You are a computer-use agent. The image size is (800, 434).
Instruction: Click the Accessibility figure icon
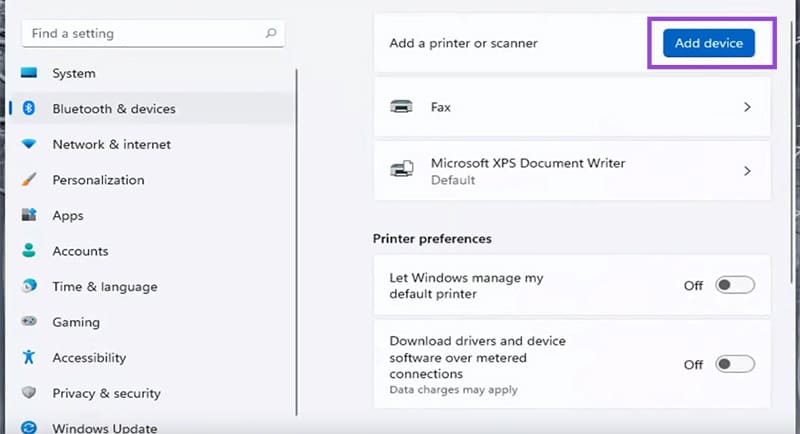pos(29,357)
